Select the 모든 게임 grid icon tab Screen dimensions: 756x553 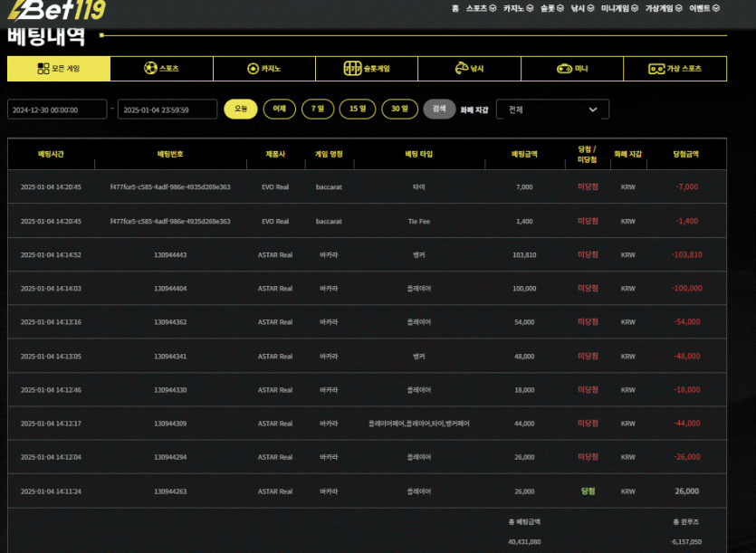point(59,69)
